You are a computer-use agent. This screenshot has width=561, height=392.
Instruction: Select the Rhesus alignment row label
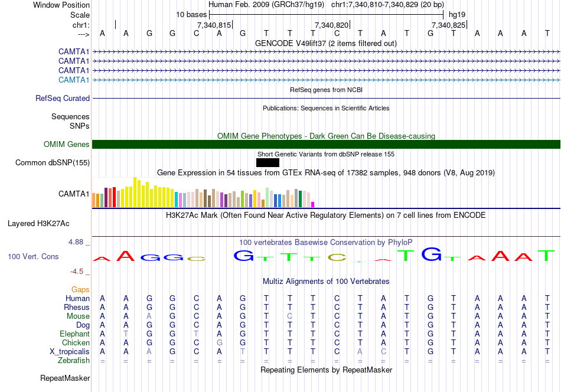(77, 307)
